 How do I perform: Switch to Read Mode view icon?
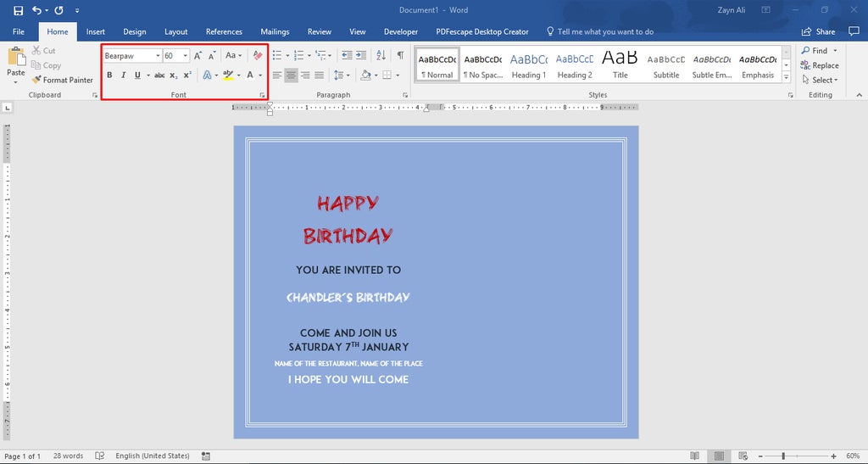point(695,456)
